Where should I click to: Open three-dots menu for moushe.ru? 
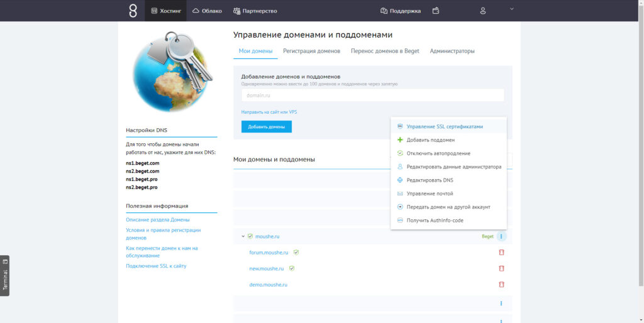[x=501, y=236]
